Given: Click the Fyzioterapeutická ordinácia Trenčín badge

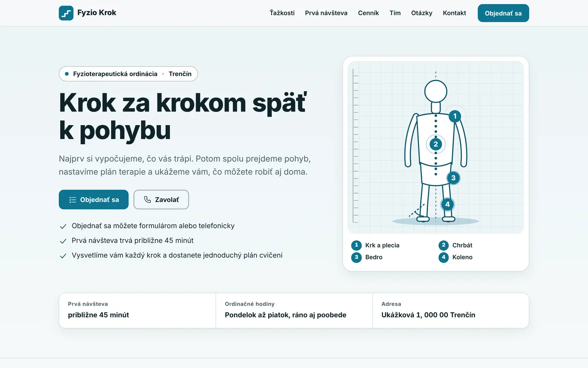Looking at the screenshot, I should [x=128, y=74].
